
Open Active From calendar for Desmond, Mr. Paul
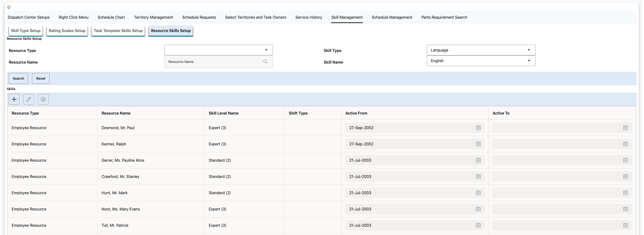[x=478, y=128]
